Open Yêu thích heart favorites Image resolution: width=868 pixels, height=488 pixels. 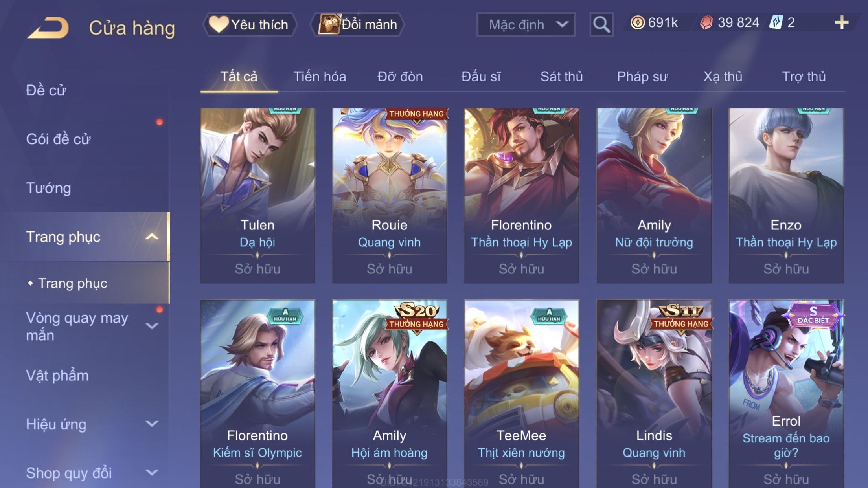[x=250, y=24]
